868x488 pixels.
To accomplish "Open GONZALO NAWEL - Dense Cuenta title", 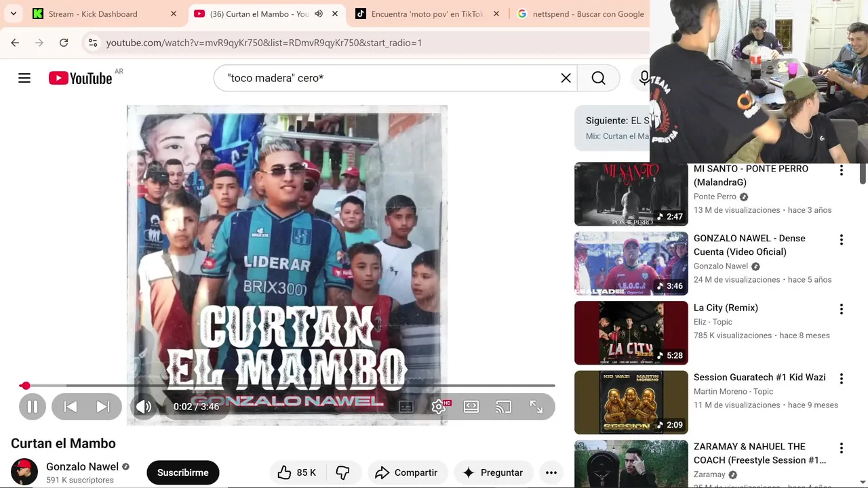I will 749,245.
